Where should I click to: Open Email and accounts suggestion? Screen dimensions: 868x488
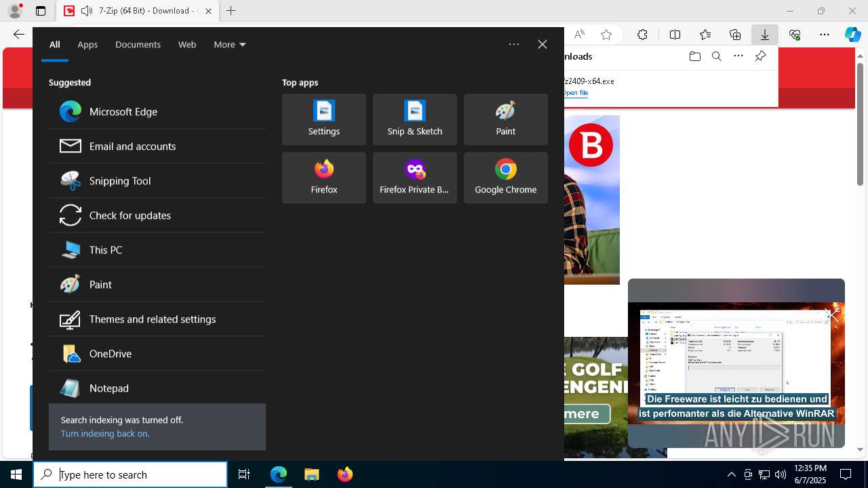[157, 146]
